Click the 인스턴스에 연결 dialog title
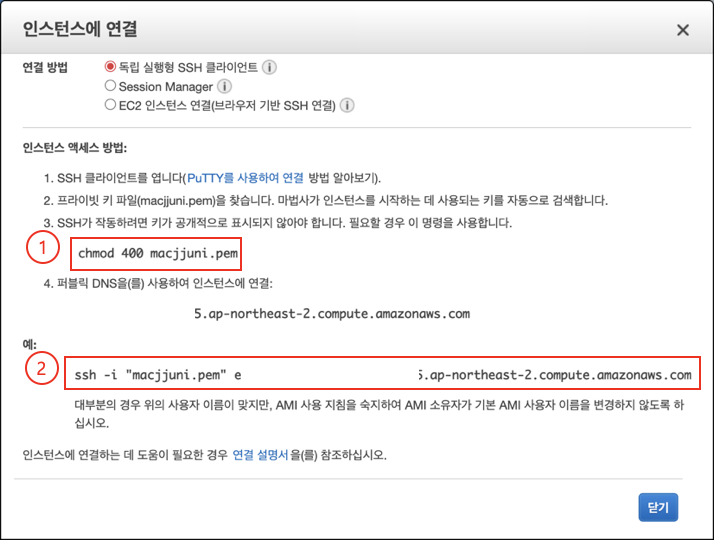 [x=80, y=29]
